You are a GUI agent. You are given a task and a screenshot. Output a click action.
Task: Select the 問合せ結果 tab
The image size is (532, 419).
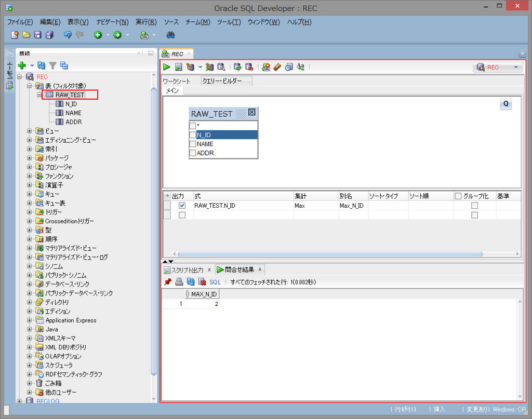pos(240,269)
